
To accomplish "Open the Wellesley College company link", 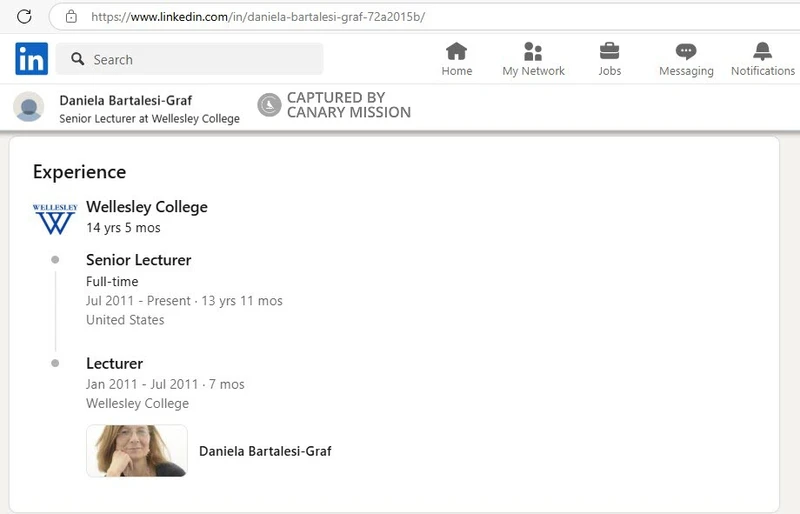I will (x=147, y=207).
